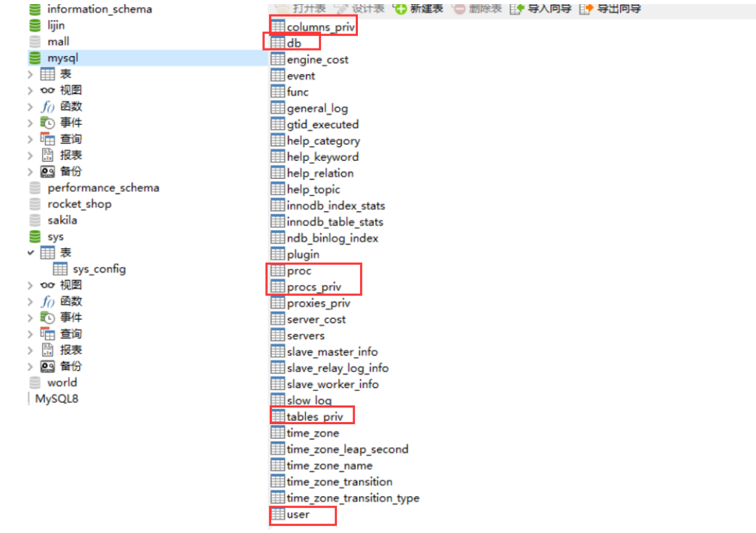The width and height of the screenshot is (756, 533).
Task: Expand the 查询 node under mysql
Action: coord(31,139)
